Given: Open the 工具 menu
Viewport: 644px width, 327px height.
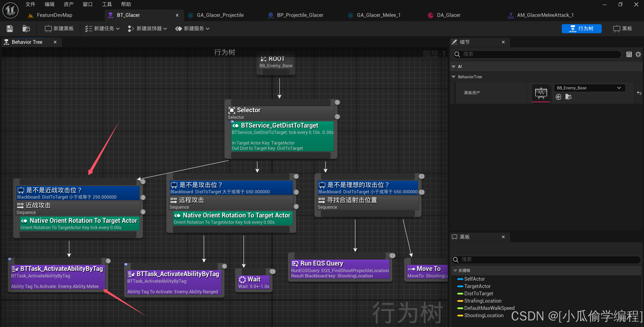Looking at the screenshot, I should point(107,4).
